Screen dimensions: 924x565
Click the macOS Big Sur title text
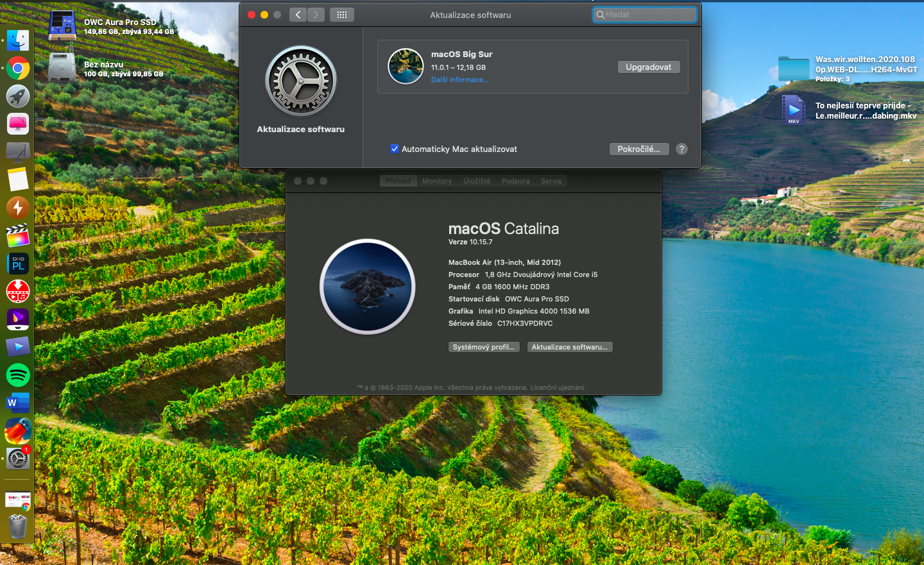pos(462,55)
